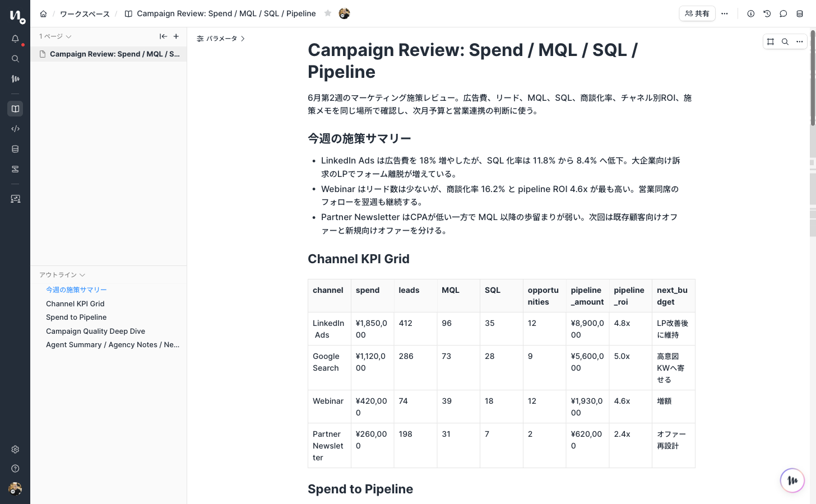Screen dimensions: 816x504
Task: Open the floating toolbar ellipsis menu
Action: tap(800, 41)
